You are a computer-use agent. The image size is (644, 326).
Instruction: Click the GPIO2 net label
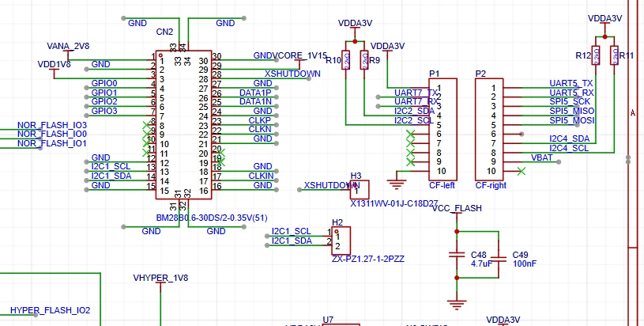[x=104, y=101]
